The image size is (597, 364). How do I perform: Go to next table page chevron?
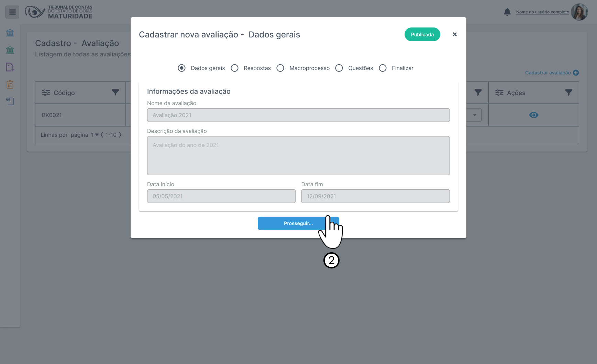(120, 135)
